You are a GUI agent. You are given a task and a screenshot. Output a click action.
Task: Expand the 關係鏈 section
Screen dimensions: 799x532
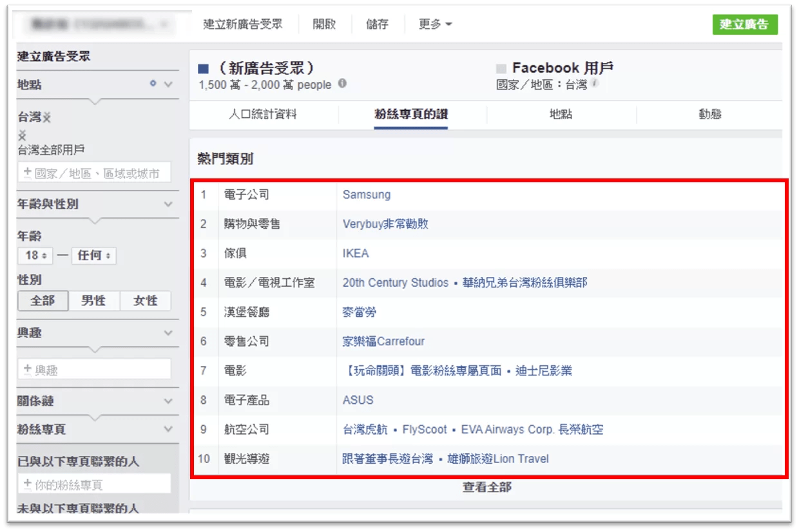168,401
